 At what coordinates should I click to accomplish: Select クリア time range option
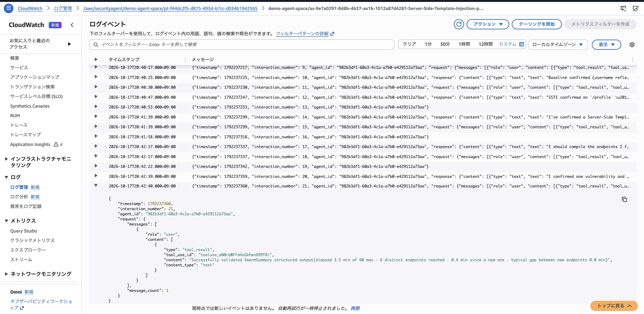coord(409,44)
